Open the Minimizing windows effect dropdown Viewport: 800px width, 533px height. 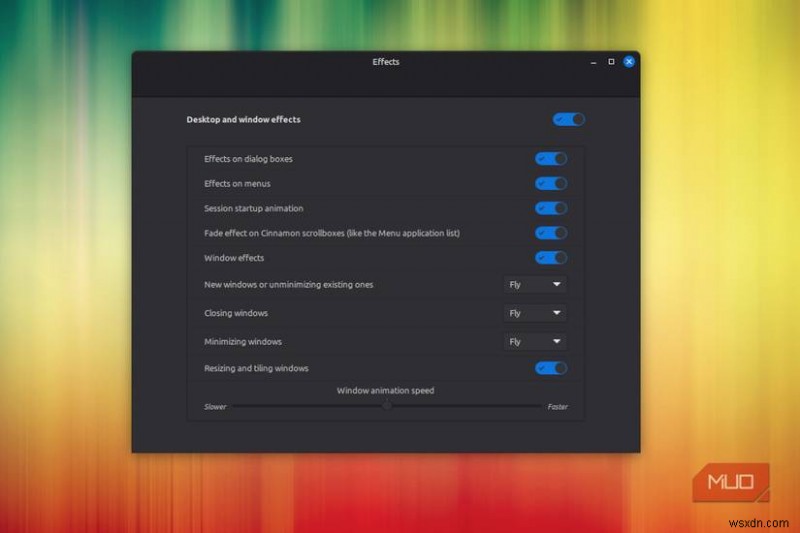[535, 342]
